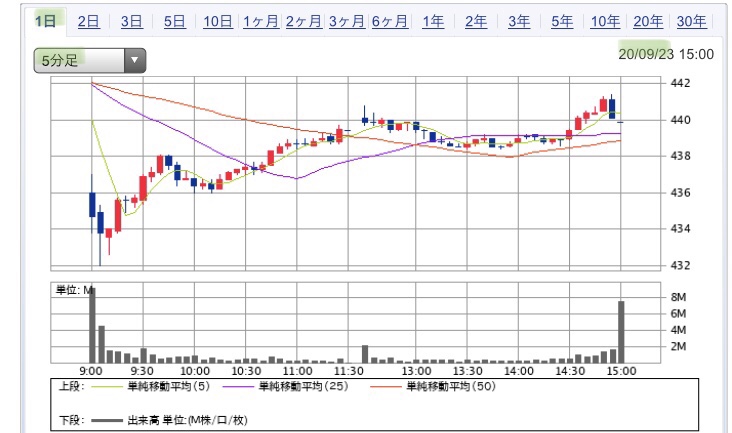Click the 11:00 time axis label
The width and height of the screenshot is (732, 433).
[297, 371]
